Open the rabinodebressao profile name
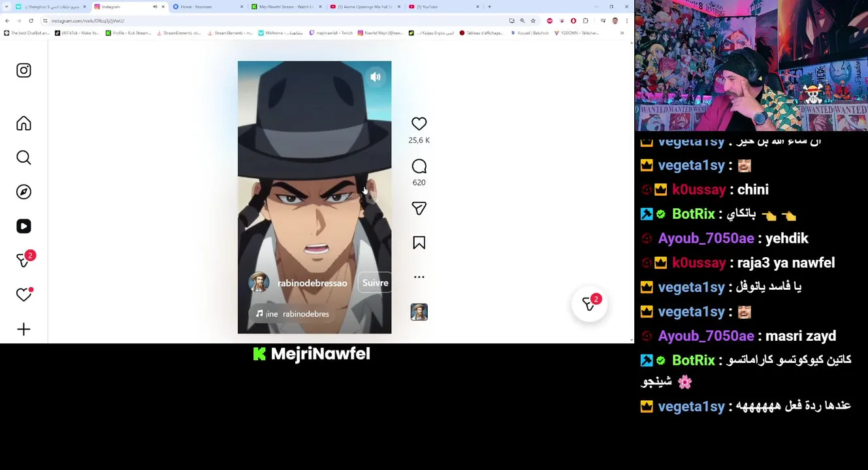The width and height of the screenshot is (868, 470). click(312, 283)
